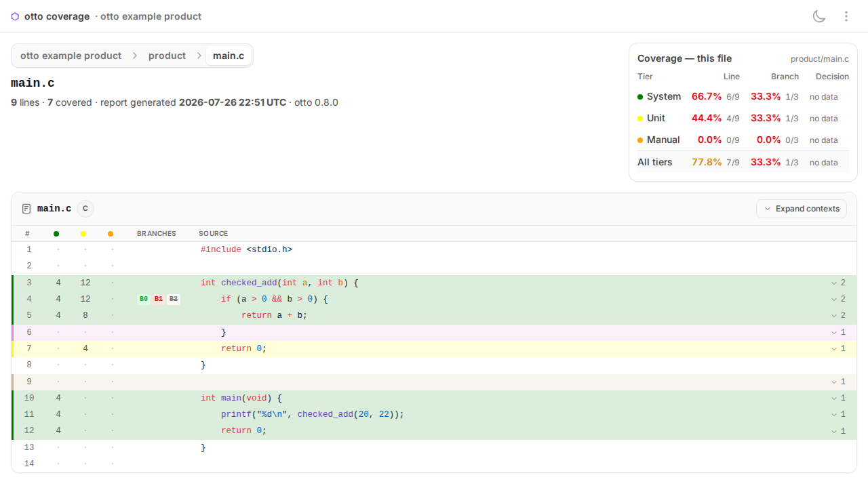Image resolution: width=868 pixels, height=488 pixels.
Task: Click the product/main.c path label
Action: click(x=819, y=59)
